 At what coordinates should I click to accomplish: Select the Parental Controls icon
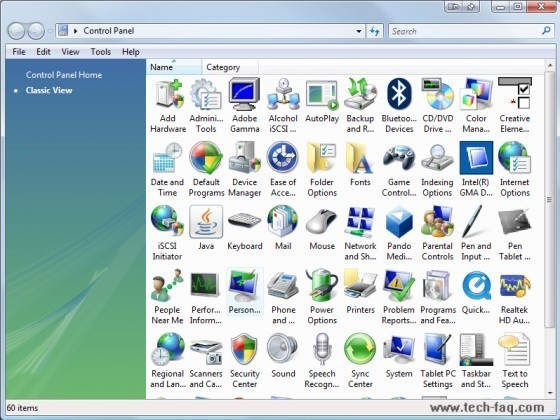pyautogui.click(x=437, y=222)
